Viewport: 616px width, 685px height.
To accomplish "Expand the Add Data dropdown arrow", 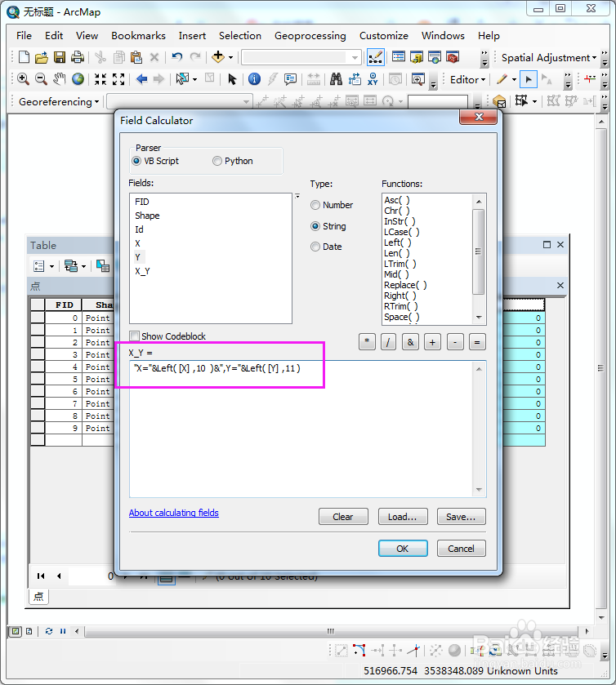I will pyautogui.click(x=231, y=57).
